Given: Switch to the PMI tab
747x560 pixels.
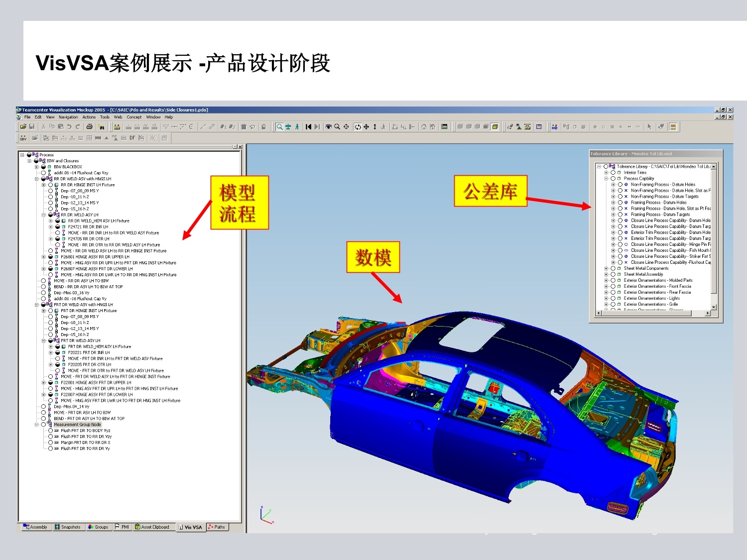Looking at the screenshot, I should [x=122, y=527].
